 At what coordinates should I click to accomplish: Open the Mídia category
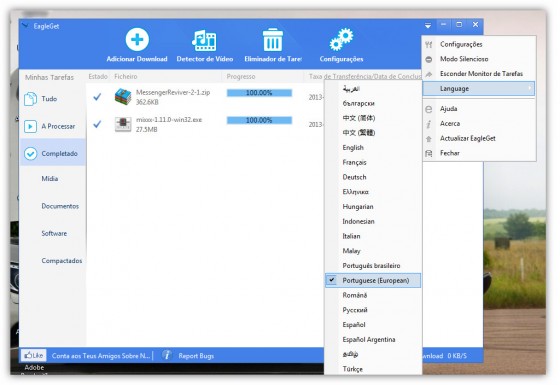pos(50,179)
